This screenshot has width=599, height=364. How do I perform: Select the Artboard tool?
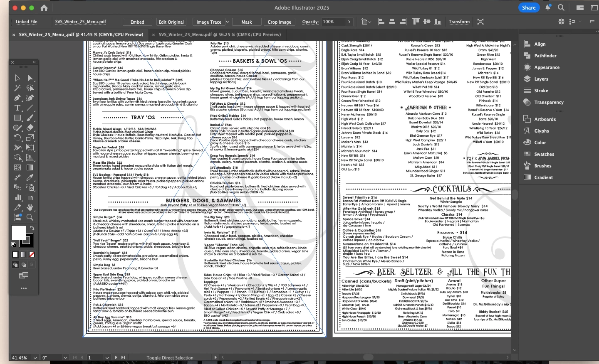pyautogui.click(x=30, y=197)
